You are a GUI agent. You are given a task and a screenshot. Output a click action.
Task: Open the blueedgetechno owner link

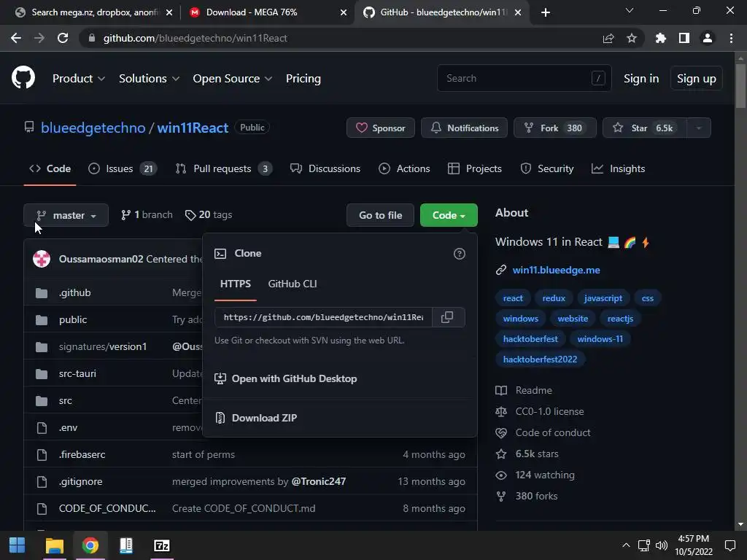click(93, 128)
